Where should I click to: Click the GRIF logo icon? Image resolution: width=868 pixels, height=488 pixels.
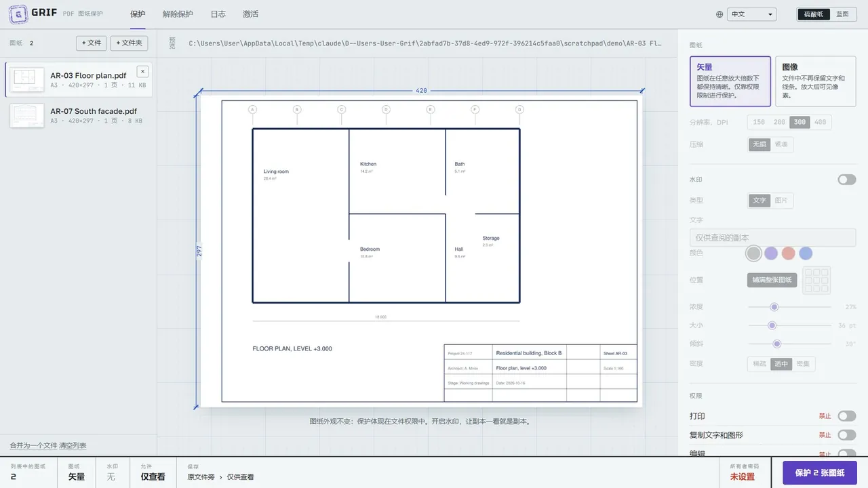coord(18,14)
